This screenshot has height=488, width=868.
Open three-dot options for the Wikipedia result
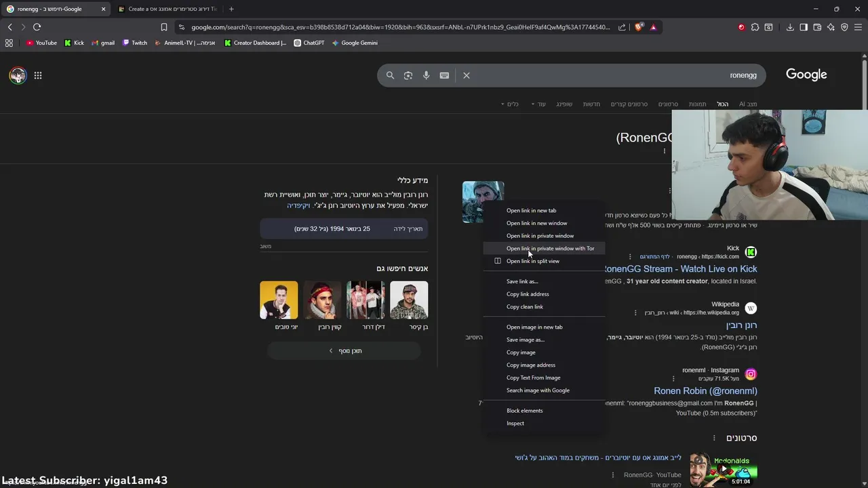click(635, 312)
